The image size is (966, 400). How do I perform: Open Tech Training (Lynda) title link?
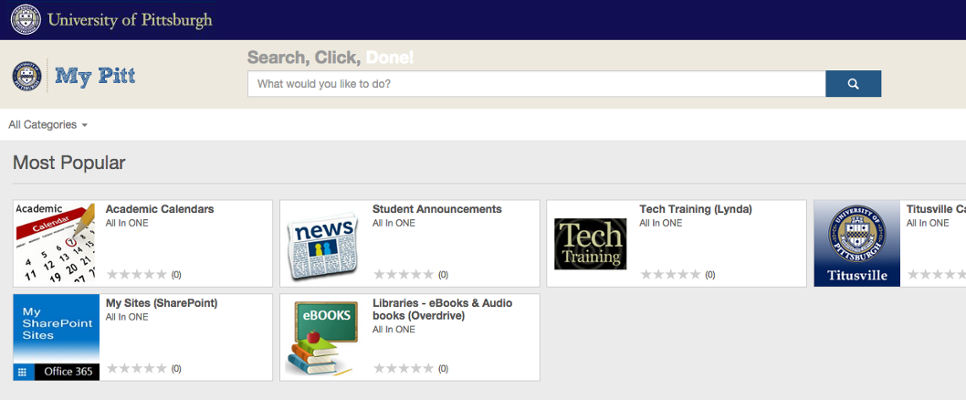tap(696, 210)
